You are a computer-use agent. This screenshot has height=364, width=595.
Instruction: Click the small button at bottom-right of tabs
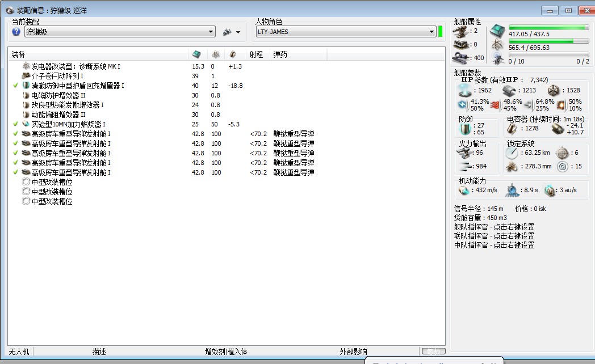coord(433,351)
